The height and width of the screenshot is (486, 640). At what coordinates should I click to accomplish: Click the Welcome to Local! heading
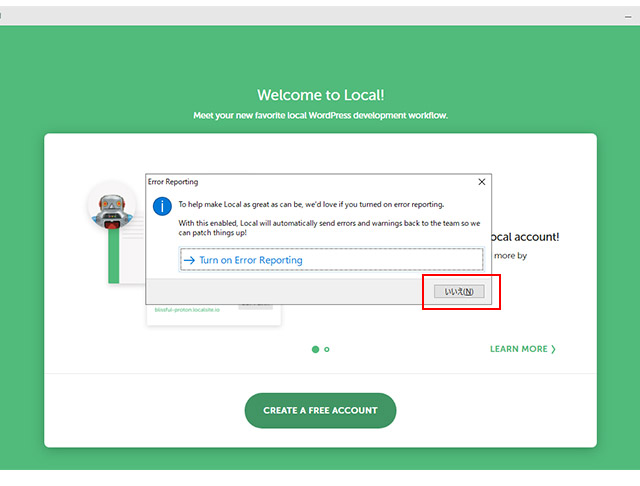click(x=320, y=95)
